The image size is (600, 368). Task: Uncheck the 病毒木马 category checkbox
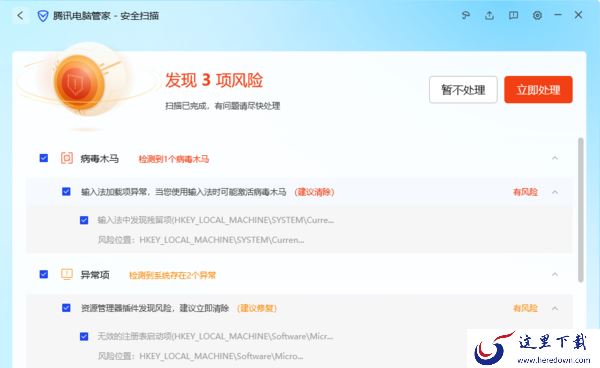point(44,158)
